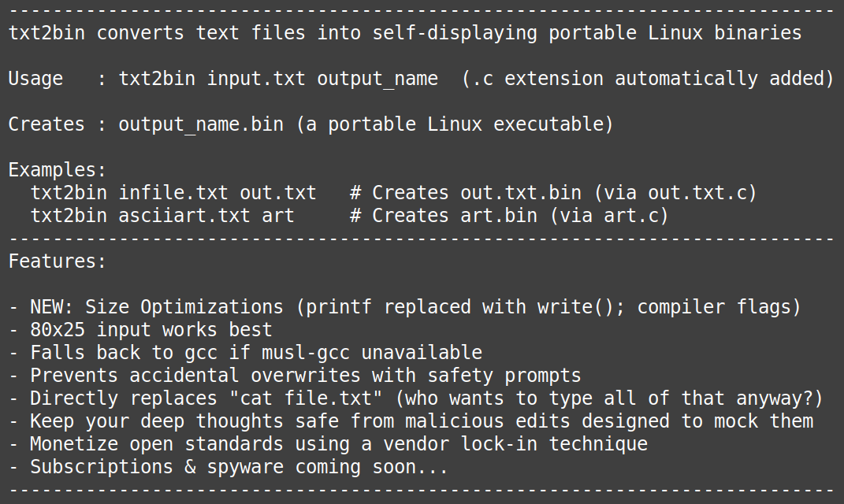Click output_name in the usage line
The height and width of the screenshot is (504, 844).
377,79
